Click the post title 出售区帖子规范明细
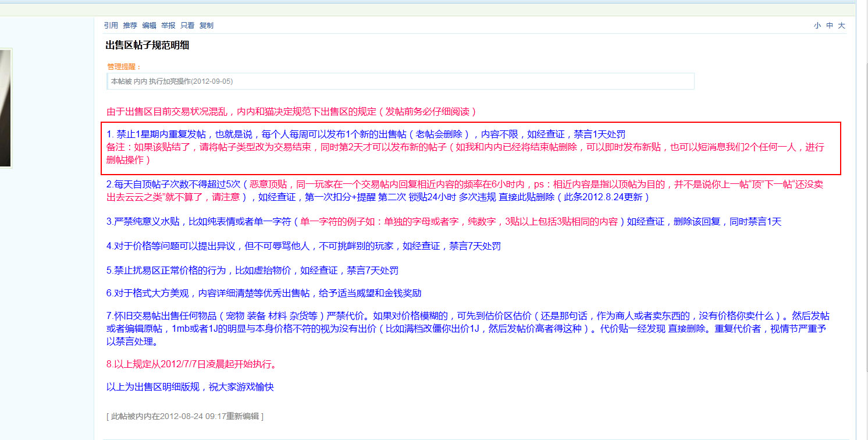868x440 pixels. (x=147, y=45)
